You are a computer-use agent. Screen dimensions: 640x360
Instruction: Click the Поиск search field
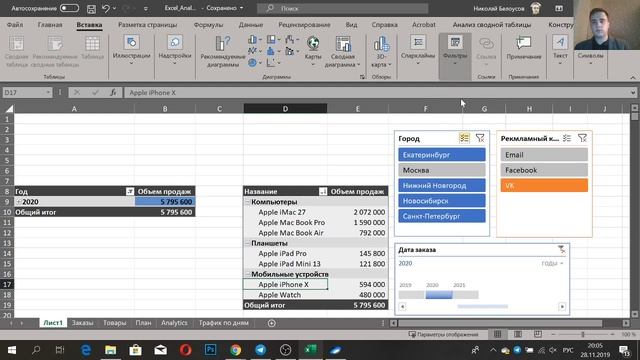(343, 8)
